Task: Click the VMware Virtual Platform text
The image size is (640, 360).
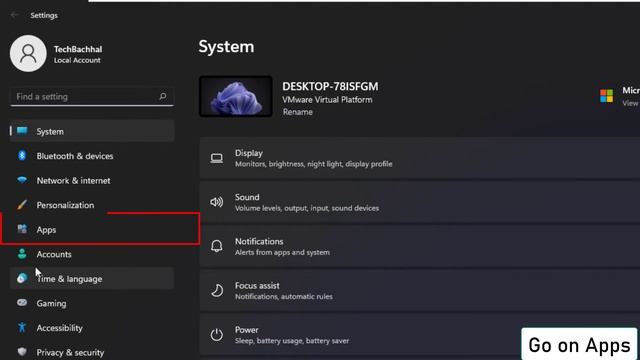Action: click(327, 100)
